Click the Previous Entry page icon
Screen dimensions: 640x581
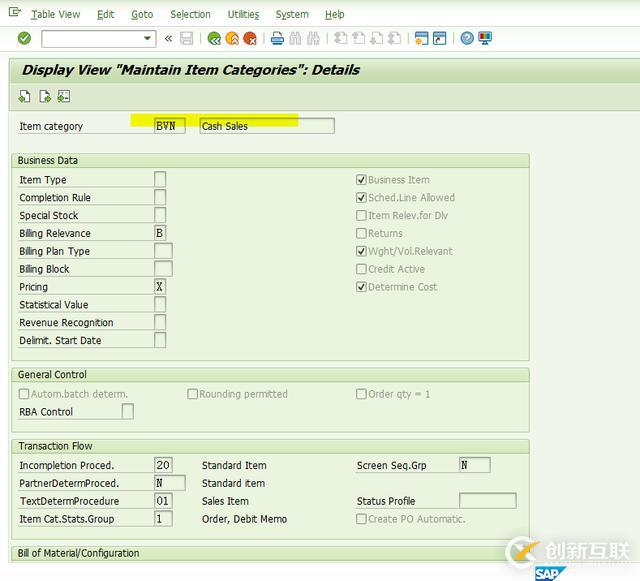(24, 97)
